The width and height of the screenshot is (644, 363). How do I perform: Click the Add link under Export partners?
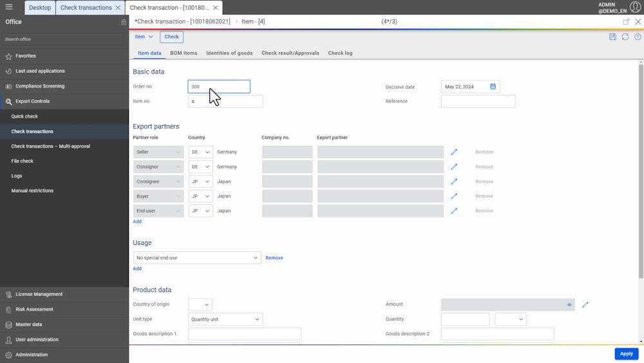tap(137, 221)
